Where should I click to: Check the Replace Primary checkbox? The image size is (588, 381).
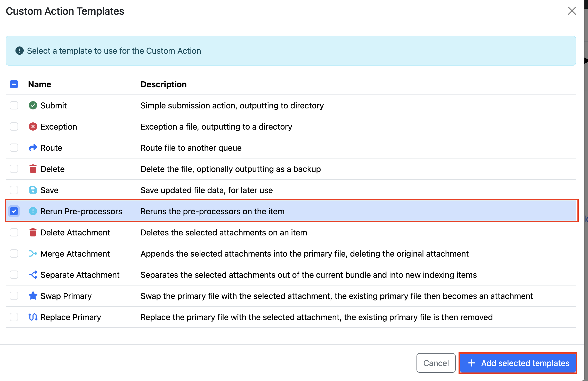pos(14,317)
